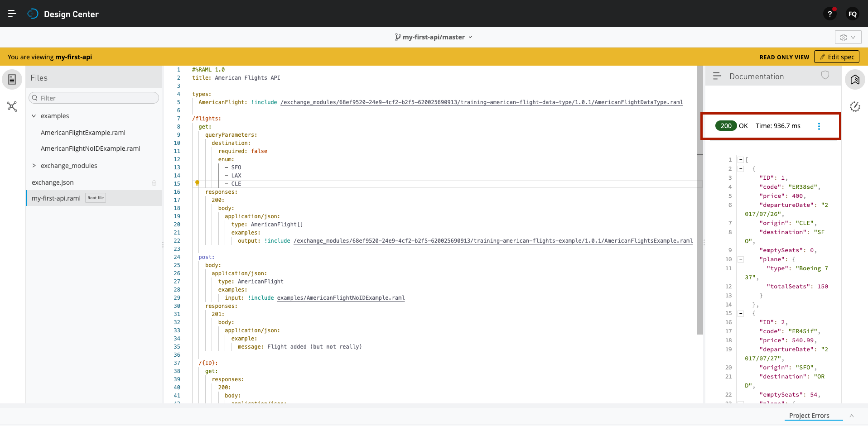Click the lock icon beside exchange.json
868x426 pixels.
pyautogui.click(x=154, y=183)
